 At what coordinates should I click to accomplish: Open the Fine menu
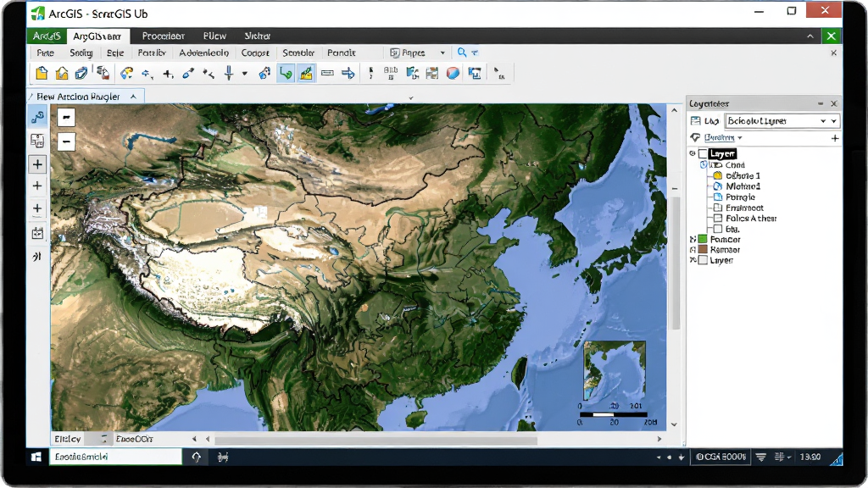[46, 53]
